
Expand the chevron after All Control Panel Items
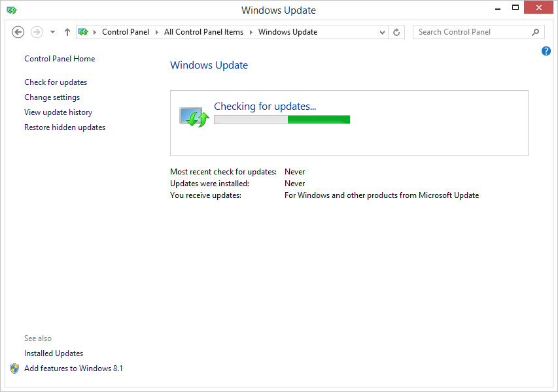(x=251, y=32)
